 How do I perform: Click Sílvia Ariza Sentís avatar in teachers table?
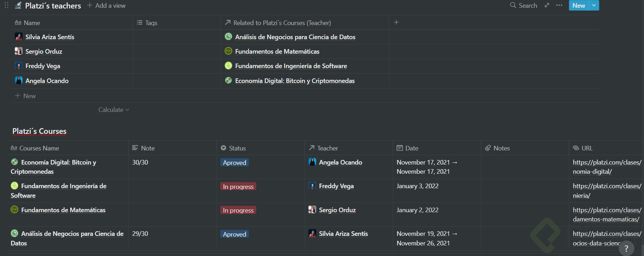pyautogui.click(x=19, y=37)
